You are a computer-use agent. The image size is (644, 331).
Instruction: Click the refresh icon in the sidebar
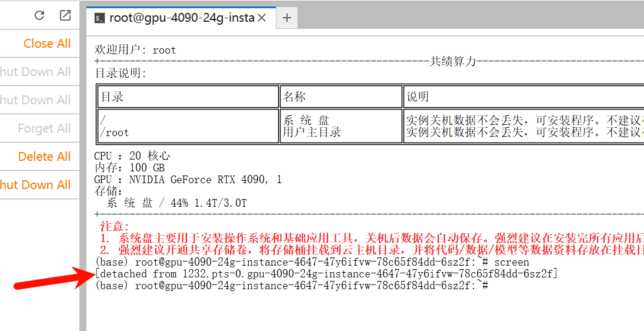[x=39, y=16]
